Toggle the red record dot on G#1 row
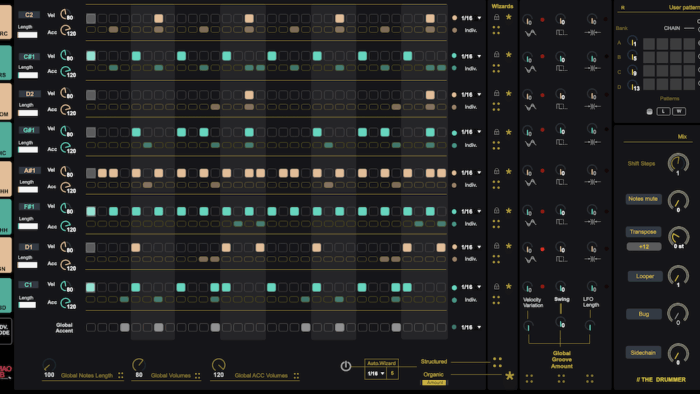The height and width of the screenshot is (394, 700). click(542, 130)
